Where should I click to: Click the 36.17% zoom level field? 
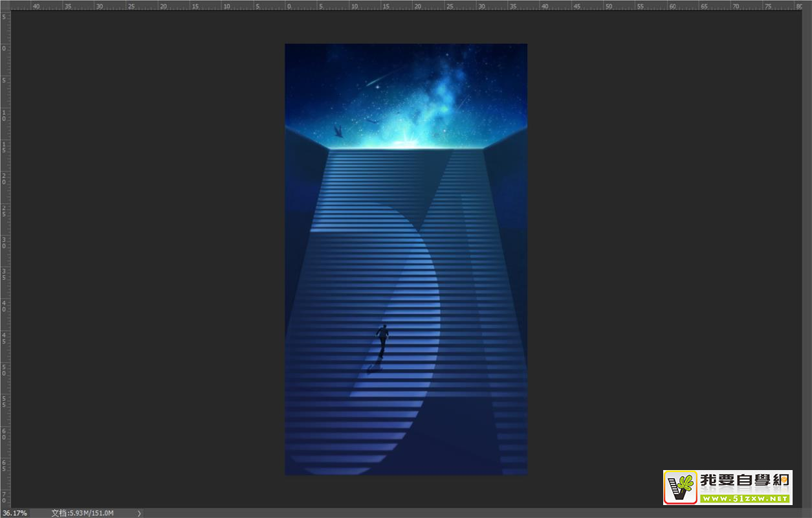tap(14, 513)
